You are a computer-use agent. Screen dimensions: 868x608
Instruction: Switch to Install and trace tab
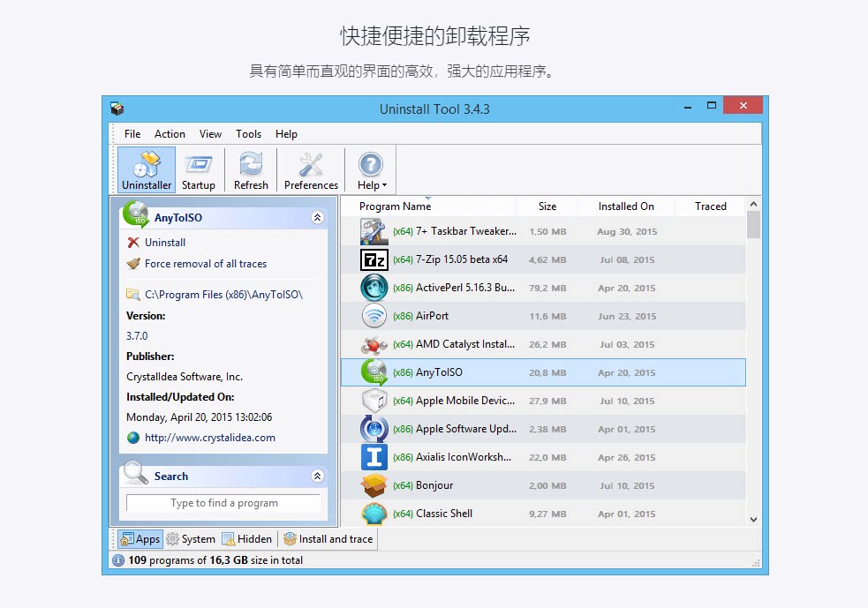click(x=328, y=539)
